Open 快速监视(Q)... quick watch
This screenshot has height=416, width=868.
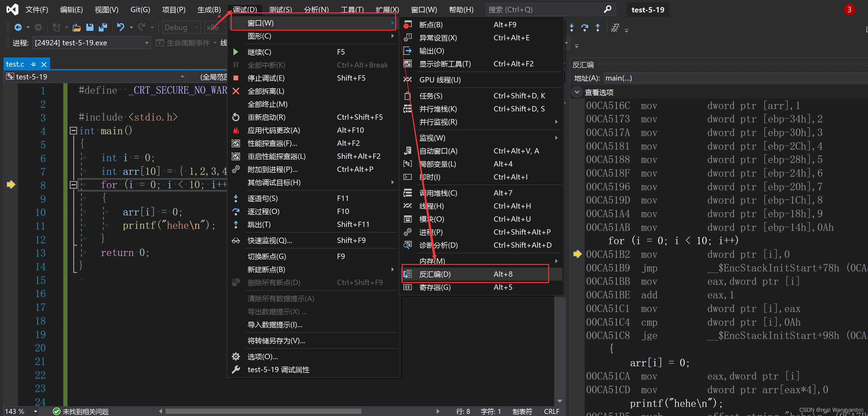(x=313, y=240)
